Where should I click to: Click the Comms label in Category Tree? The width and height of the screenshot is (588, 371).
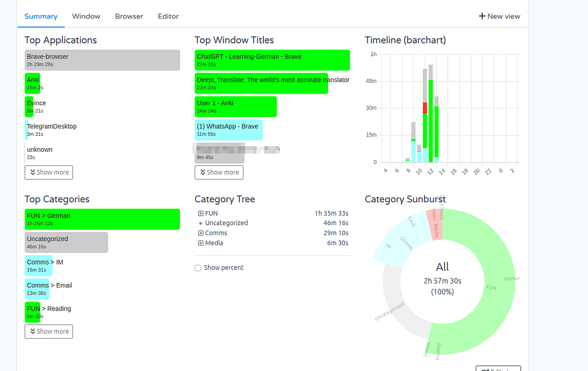click(216, 233)
